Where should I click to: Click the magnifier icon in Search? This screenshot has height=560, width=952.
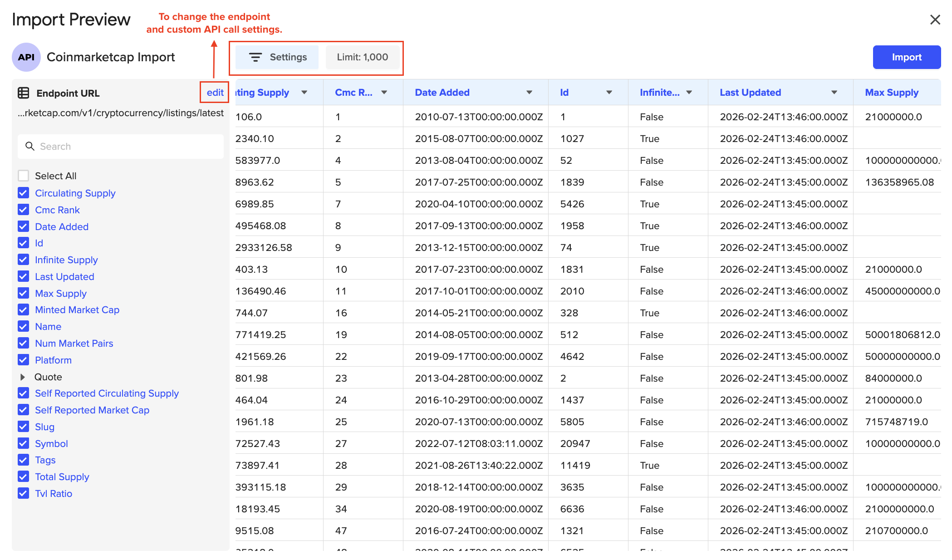30,146
